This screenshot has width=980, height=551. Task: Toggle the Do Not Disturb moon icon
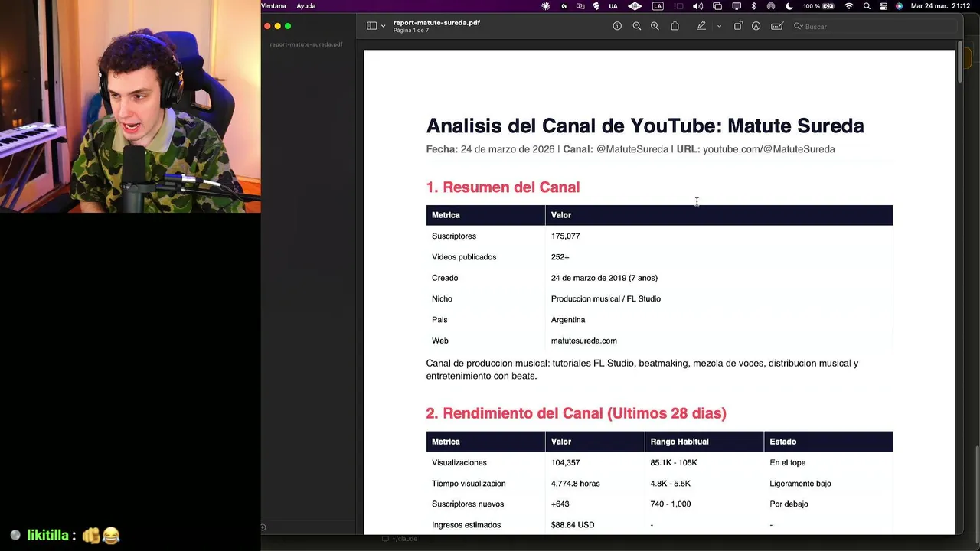click(789, 6)
